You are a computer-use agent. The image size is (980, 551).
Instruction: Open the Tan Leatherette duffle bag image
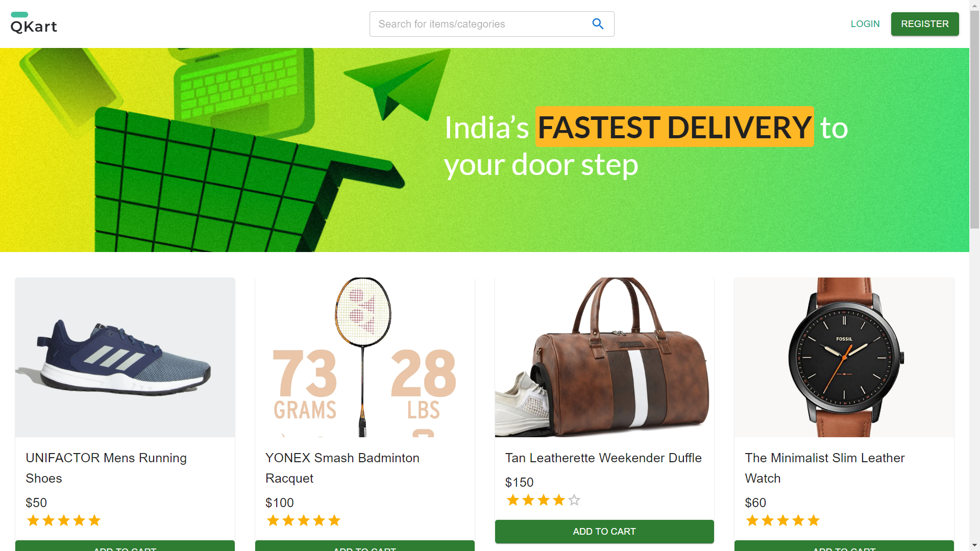(604, 357)
